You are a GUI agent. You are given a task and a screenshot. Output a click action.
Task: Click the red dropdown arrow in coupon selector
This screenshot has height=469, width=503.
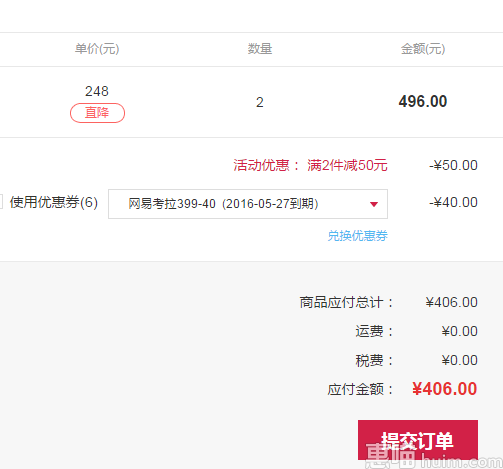[374, 204]
